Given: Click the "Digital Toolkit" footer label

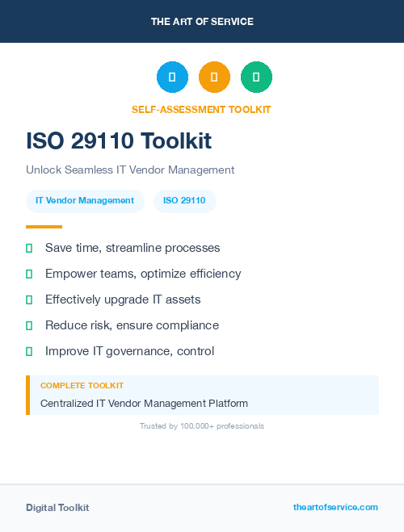Looking at the screenshot, I should click(57, 508).
